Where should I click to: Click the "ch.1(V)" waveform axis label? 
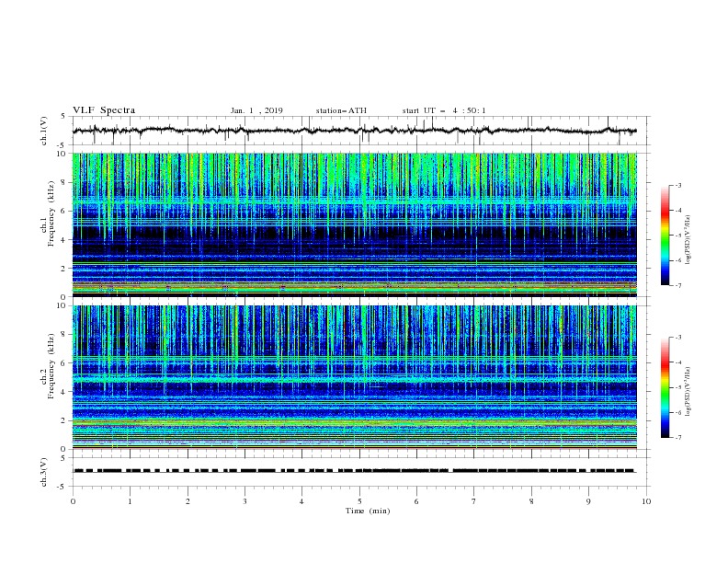pyautogui.click(x=44, y=131)
